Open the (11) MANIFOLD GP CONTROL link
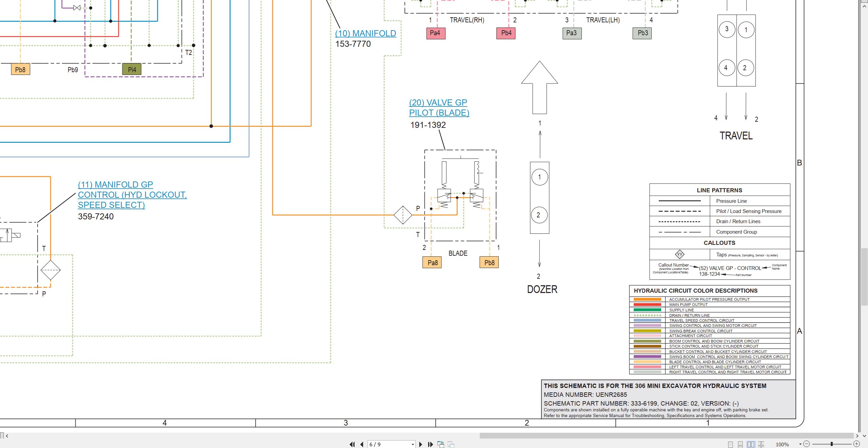The width and height of the screenshot is (868, 448). click(132, 195)
